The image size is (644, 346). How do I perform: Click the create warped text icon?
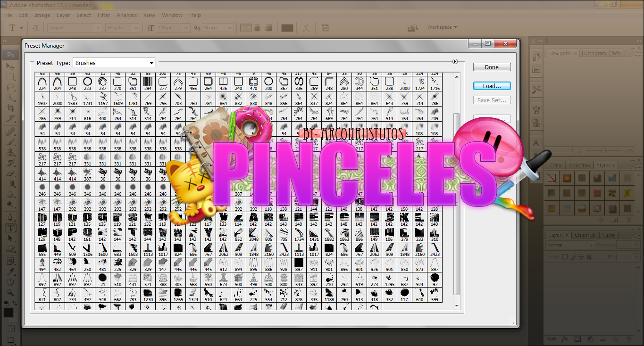(306, 28)
